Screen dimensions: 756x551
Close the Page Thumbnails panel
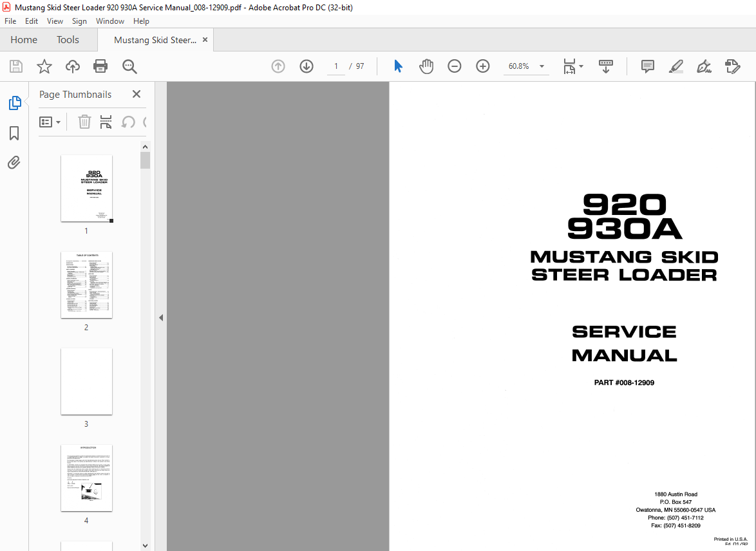(137, 94)
